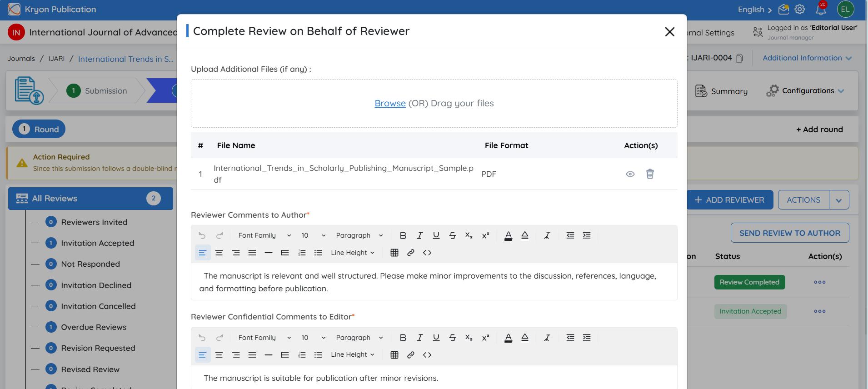Screen dimensions: 868x389
Task: Click SEND REVIEW TO AUTHOR button
Action: click(x=790, y=233)
